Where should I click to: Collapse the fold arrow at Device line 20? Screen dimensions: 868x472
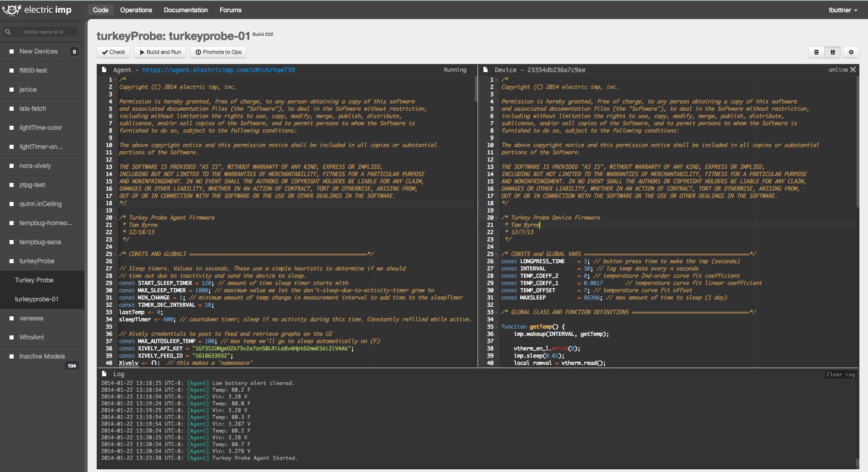497,218
